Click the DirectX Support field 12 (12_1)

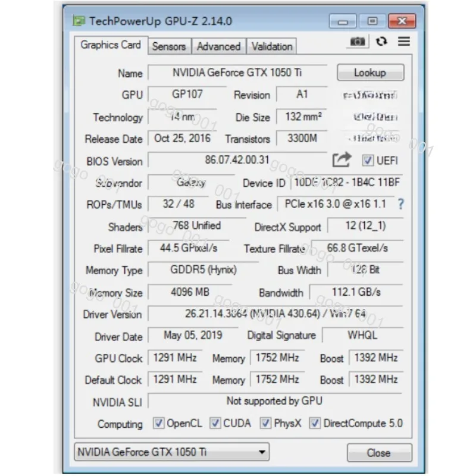click(365, 226)
